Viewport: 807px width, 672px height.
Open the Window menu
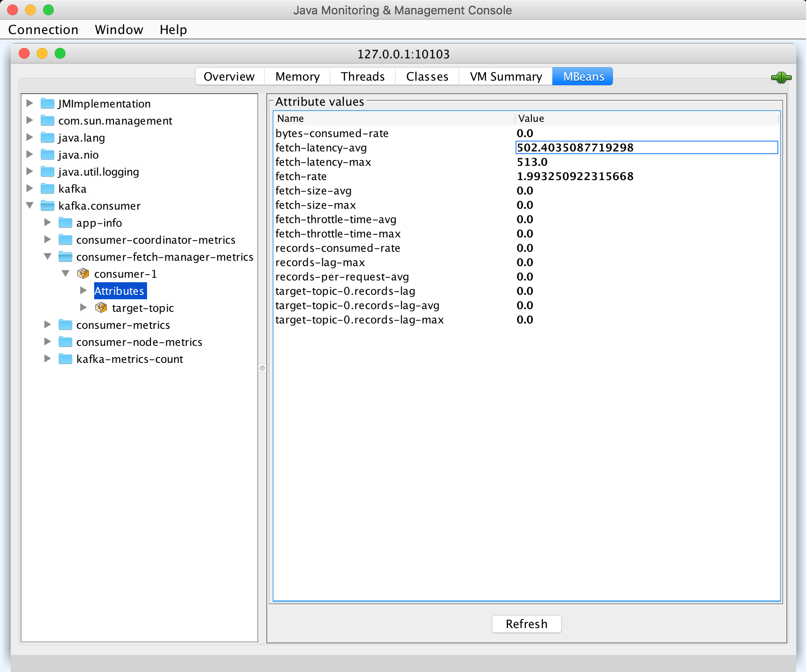click(x=119, y=30)
